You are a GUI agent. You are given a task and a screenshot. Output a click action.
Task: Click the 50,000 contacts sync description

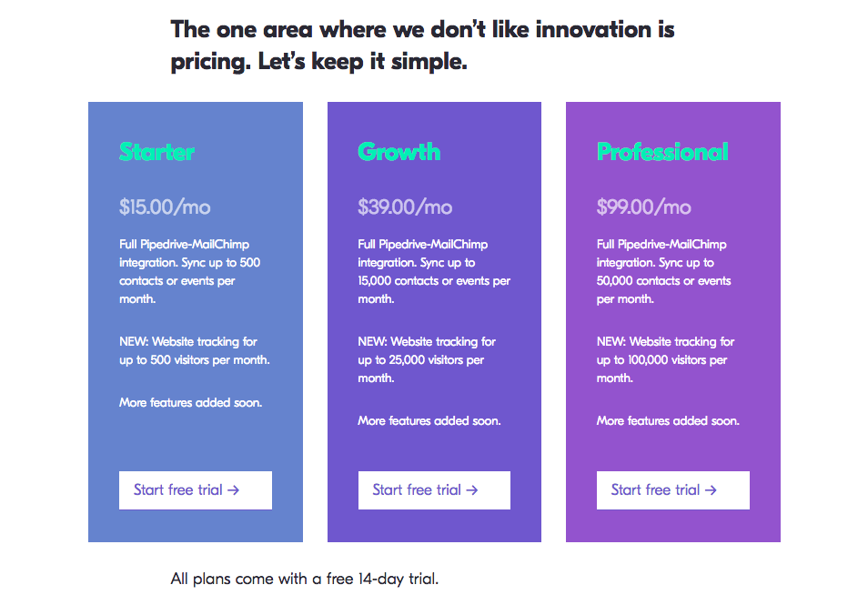pyautogui.click(x=663, y=271)
